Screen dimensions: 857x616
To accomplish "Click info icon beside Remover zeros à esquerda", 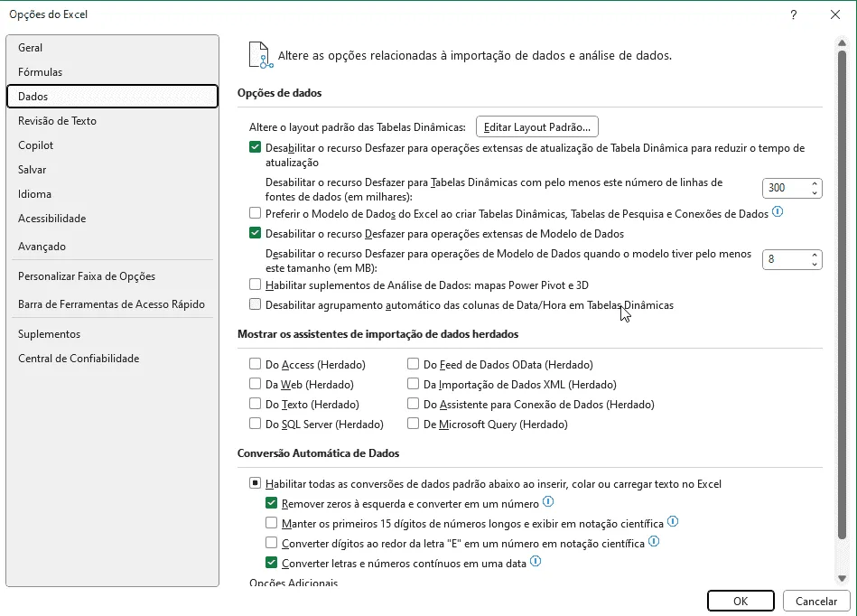I will pyautogui.click(x=547, y=502).
